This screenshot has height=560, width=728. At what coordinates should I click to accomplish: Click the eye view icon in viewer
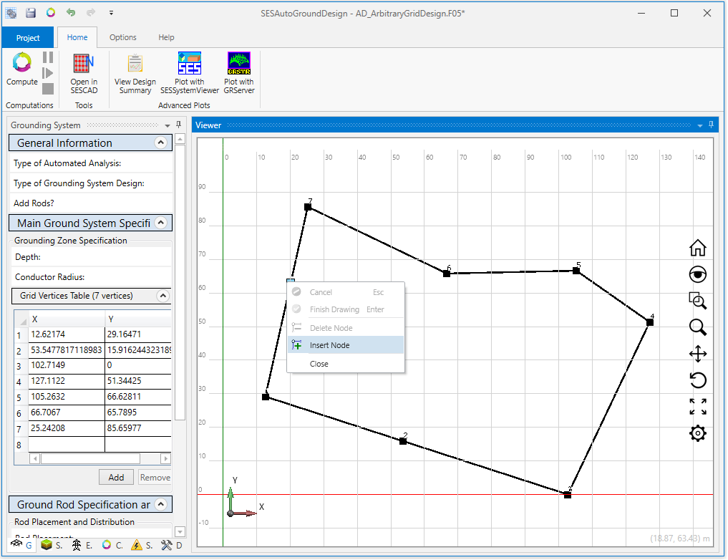click(697, 274)
